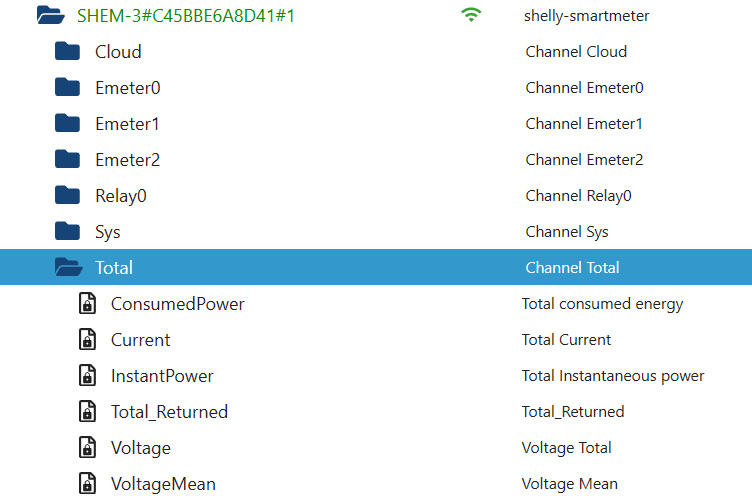The image size is (752, 499).
Task: Select the Emeter1 tree item
Action: coord(127,124)
